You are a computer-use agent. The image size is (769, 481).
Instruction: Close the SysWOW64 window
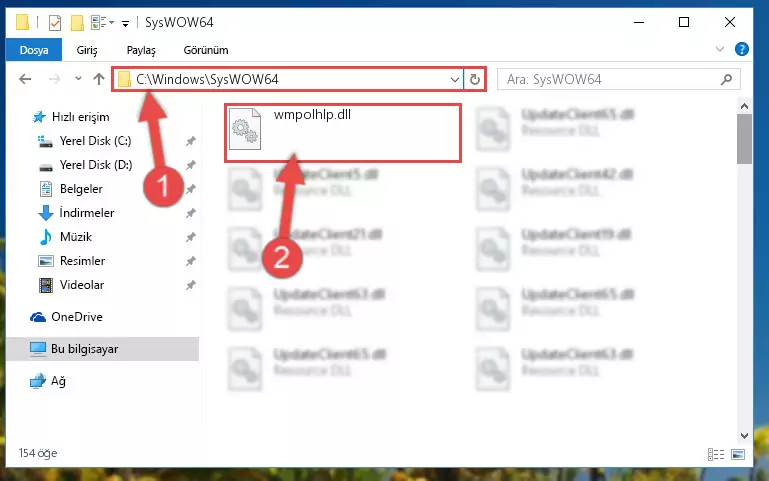click(730, 23)
